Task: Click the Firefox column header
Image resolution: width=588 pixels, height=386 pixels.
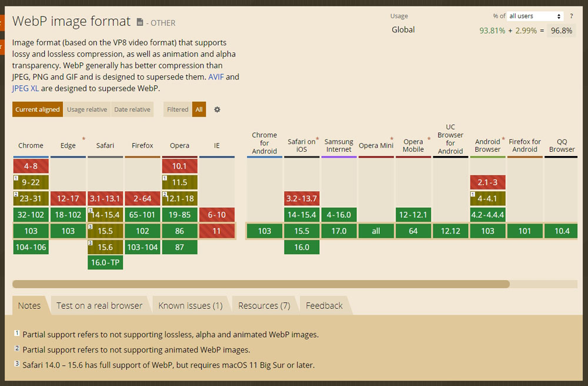Action: (142, 145)
